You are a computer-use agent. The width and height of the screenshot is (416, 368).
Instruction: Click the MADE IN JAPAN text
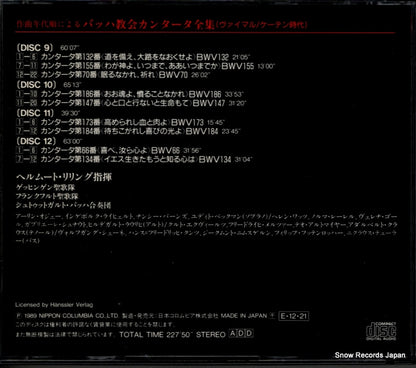pyautogui.click(x=244, y=316)
